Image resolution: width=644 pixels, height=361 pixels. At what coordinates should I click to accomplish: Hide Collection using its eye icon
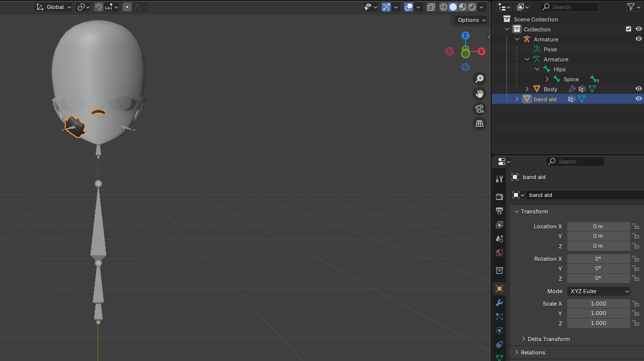tap(639, 29)
